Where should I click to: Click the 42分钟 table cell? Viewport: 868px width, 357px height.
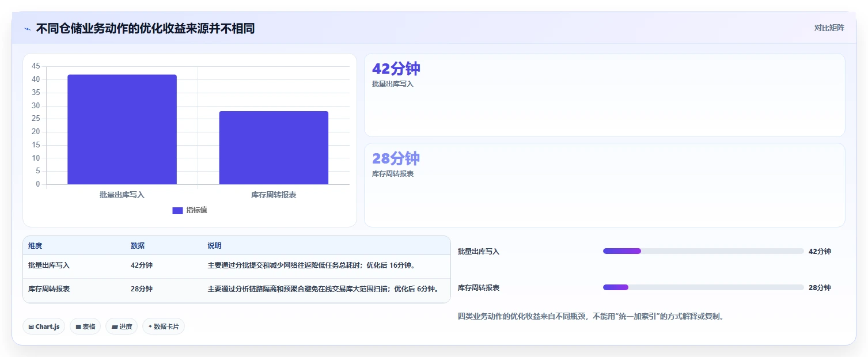point(142,265)
